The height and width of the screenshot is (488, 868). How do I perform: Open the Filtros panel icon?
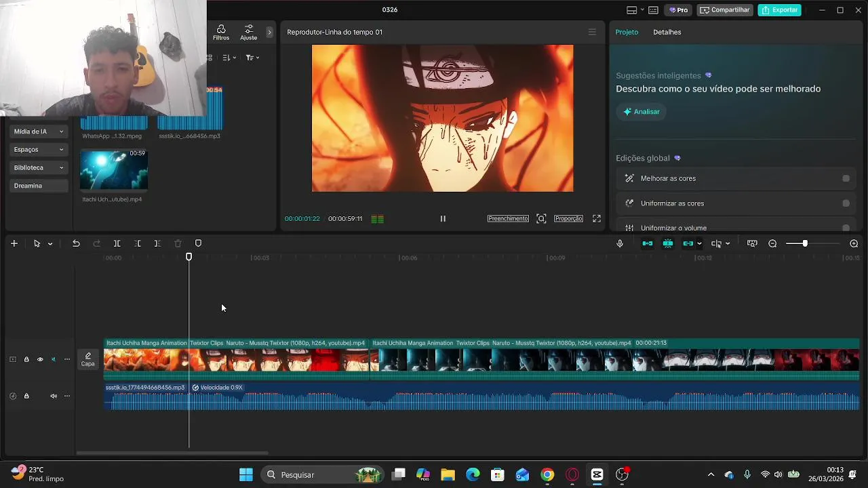tap(221, 33)
